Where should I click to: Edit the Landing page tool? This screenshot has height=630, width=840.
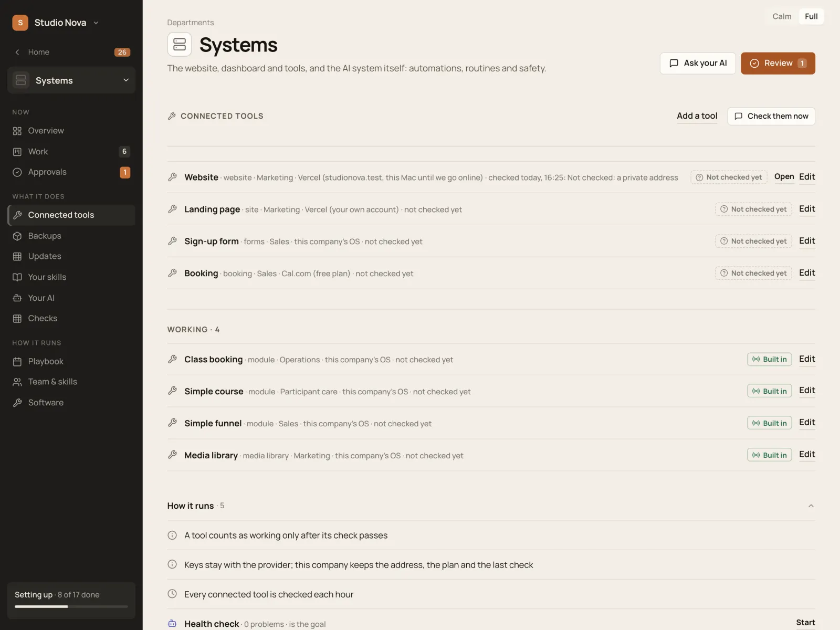[807, 209]
